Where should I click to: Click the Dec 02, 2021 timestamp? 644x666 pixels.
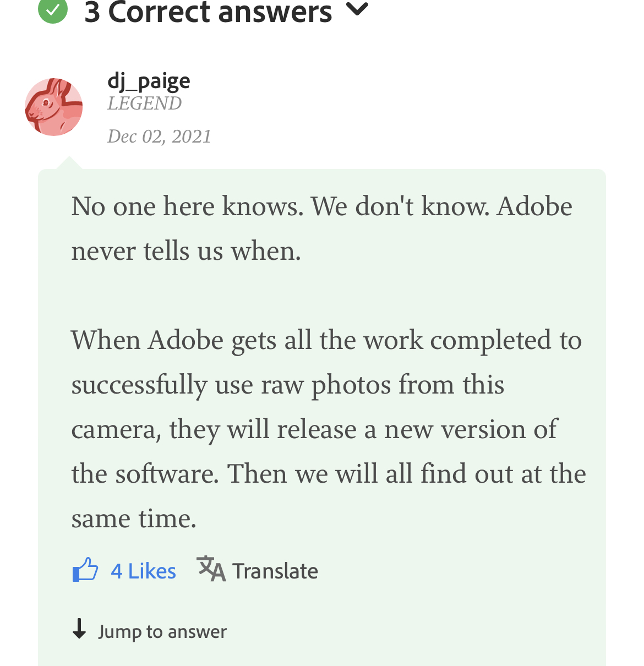[x=159, y=137]
